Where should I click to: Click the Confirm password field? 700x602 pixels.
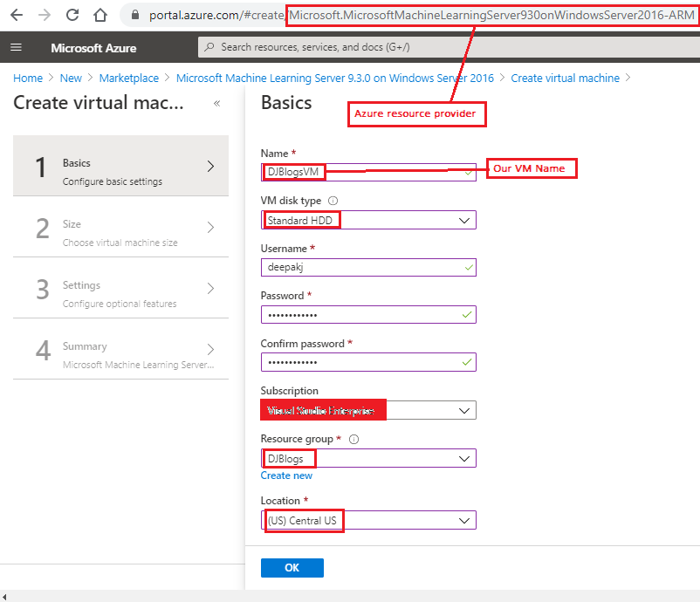[x=368, y=362]
